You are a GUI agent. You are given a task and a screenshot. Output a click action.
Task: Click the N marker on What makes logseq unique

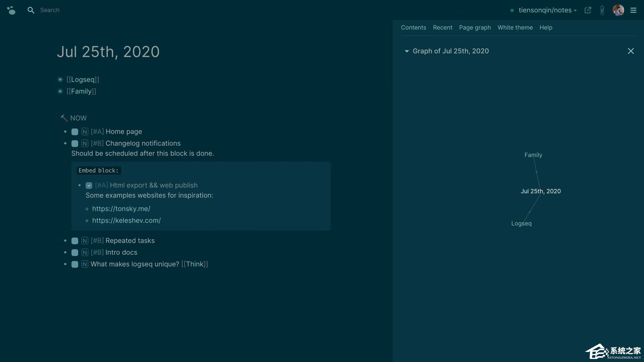(85, 264)
